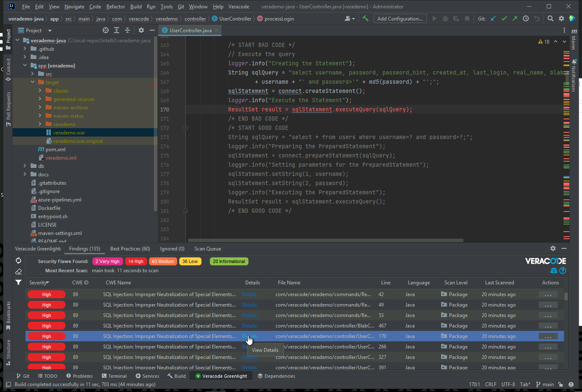Toggle the Bookmarks side tool window
Screen dimensions: 582x392
[8, 315]
